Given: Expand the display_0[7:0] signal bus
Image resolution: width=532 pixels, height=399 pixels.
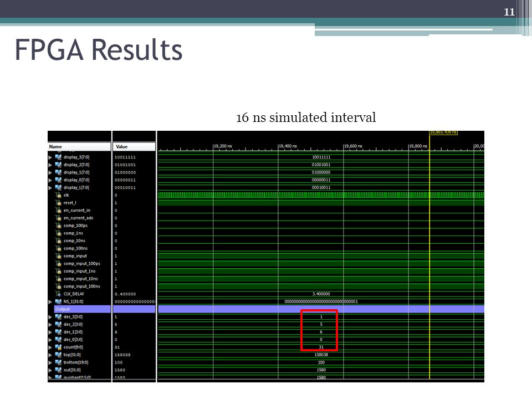Looking at the screenshot, I should 50,180.
